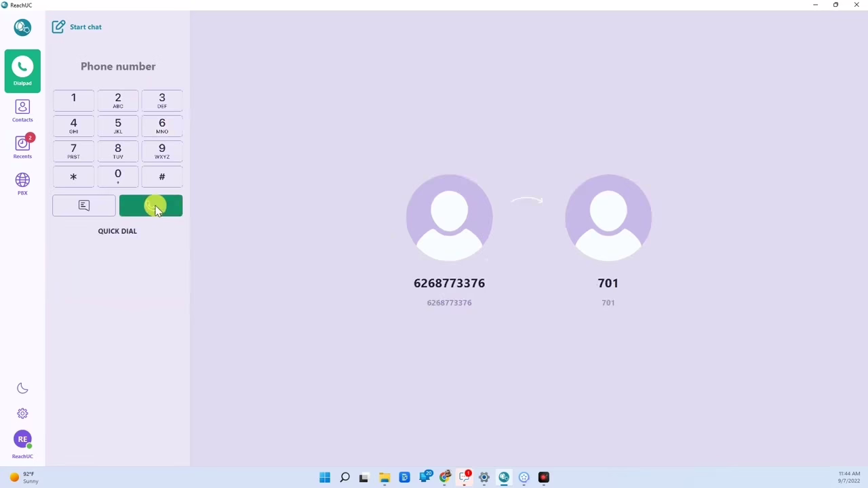The width and height of the screenshot is (868, 488).
Task: Open the PBX globe section
Action: [22, 184]
